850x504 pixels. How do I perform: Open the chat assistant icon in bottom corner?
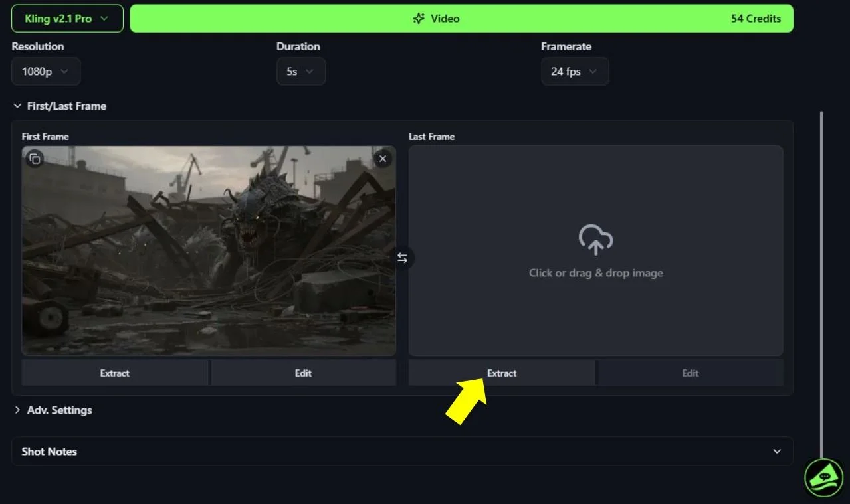point(823,477)
